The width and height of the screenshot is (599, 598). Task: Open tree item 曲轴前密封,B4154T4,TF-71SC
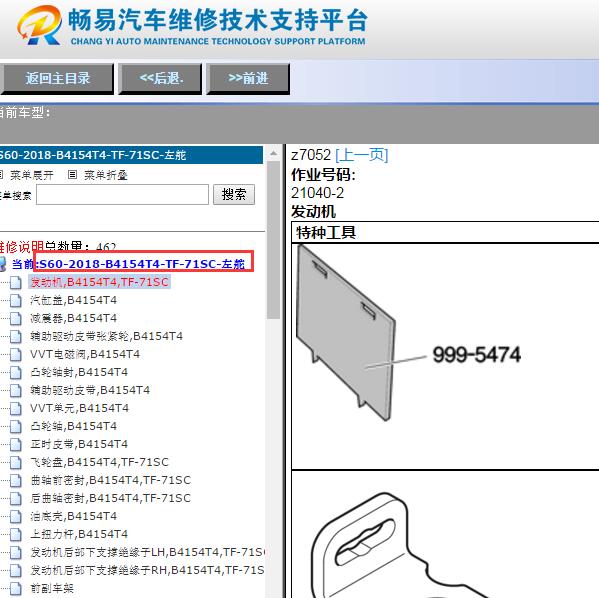(110, 480)
